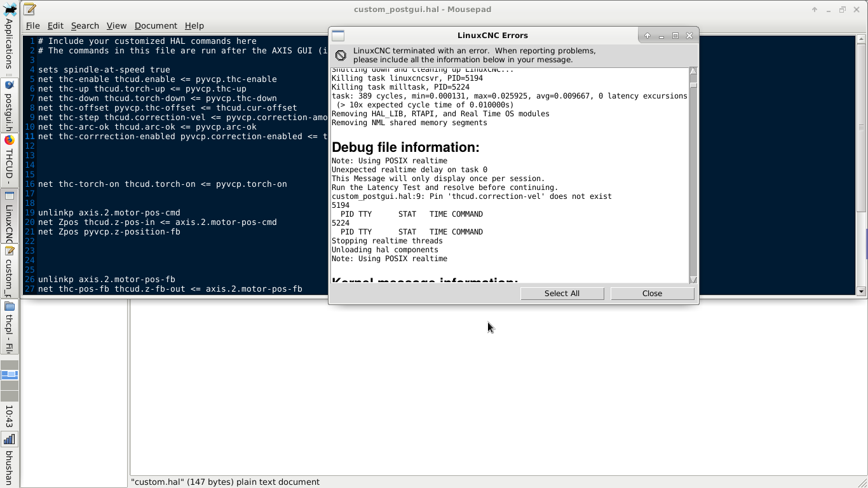
Task: Switch to LinuxCNC taskbar window entry
Action: (x=10, y=216)
